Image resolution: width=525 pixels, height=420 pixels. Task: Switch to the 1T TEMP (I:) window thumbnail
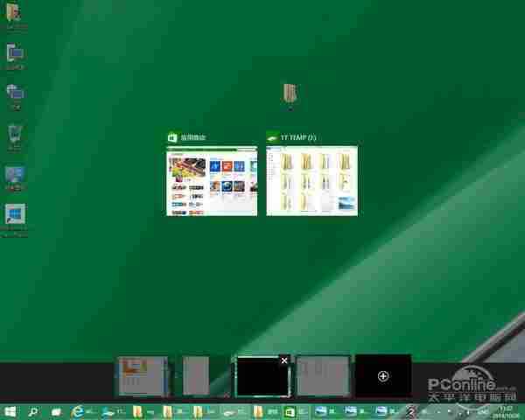pyautogui.click(x=312, y=181)
